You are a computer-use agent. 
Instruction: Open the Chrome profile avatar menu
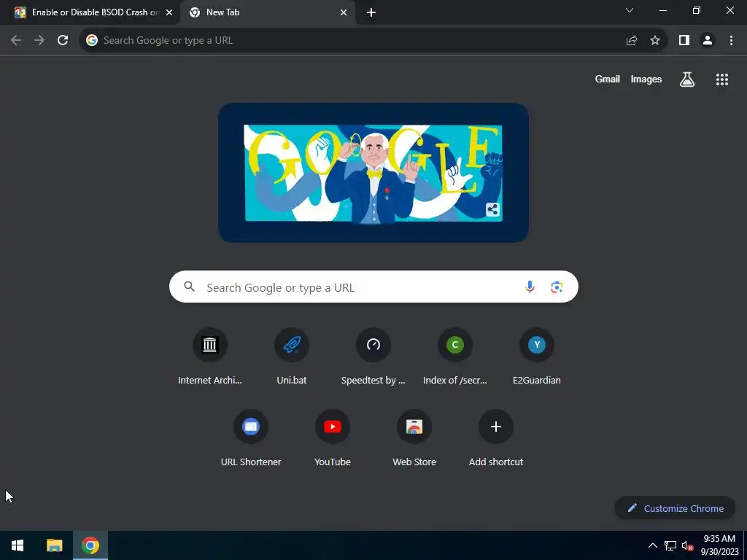click(708, 41)
